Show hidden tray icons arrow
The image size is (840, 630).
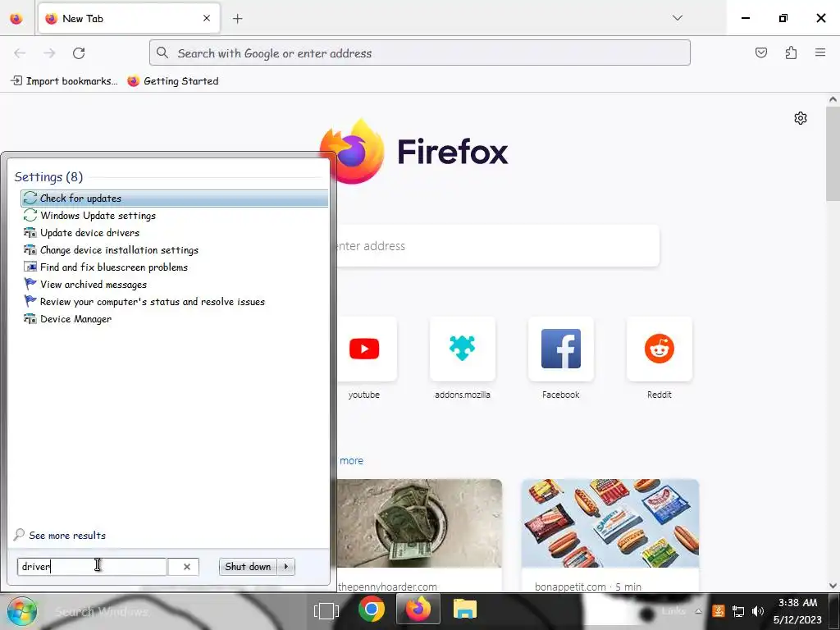[x=698, y=611]
